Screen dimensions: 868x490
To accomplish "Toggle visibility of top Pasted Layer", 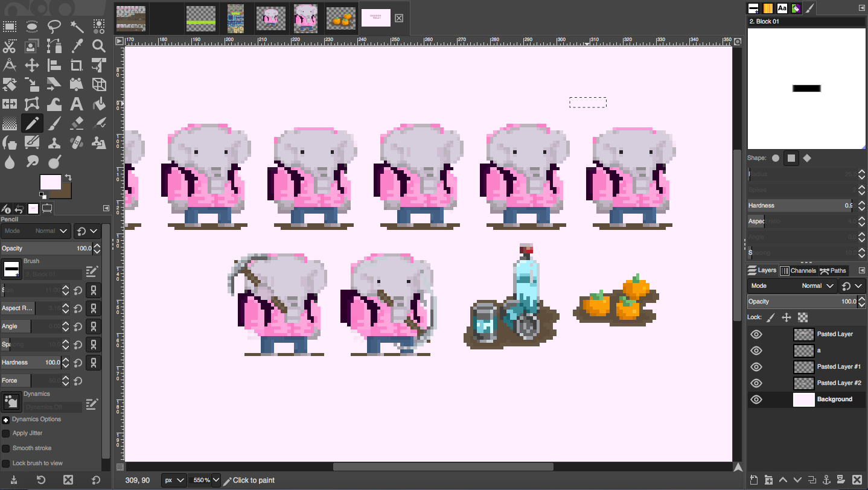I will [x=756, y=334].
